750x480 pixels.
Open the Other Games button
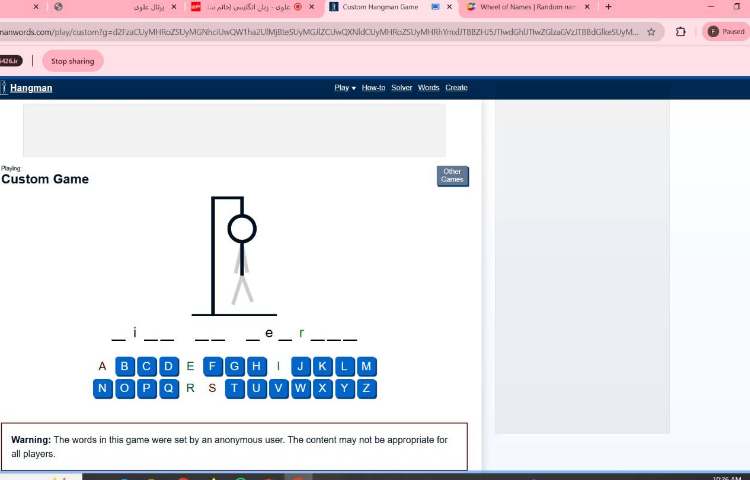(452, 176)
